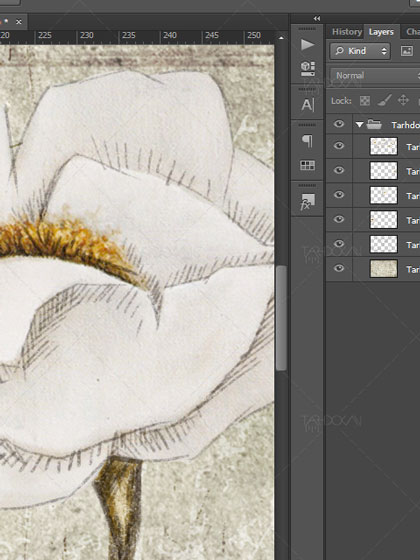The height and width of the screenshot is (560, 420).
Task: Hide second layer under the Tarhdo group
Action: pyautogui.click(x=339, y=170)
